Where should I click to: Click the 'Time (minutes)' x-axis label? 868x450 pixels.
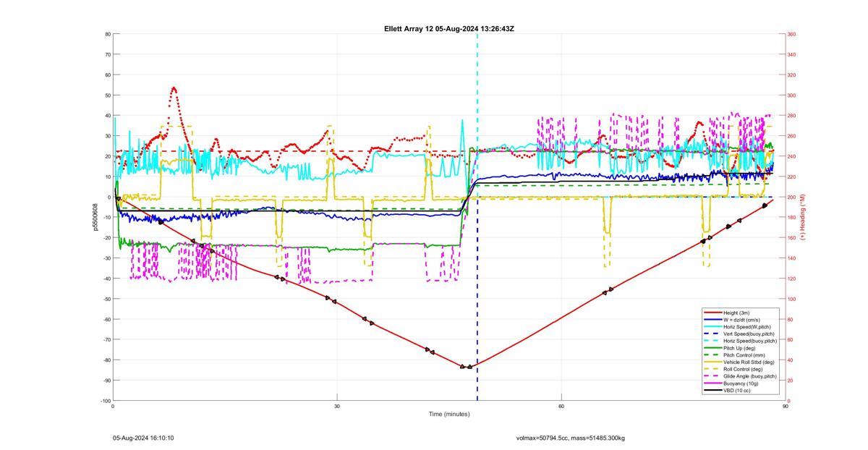click(x=448, y=415)
